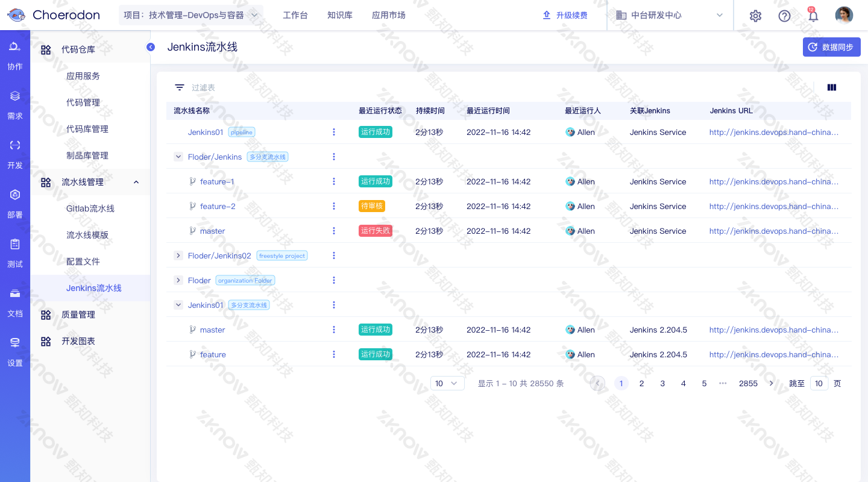
Task: Go to page 5
Action: pyautogui.click(x=704, y=383)
